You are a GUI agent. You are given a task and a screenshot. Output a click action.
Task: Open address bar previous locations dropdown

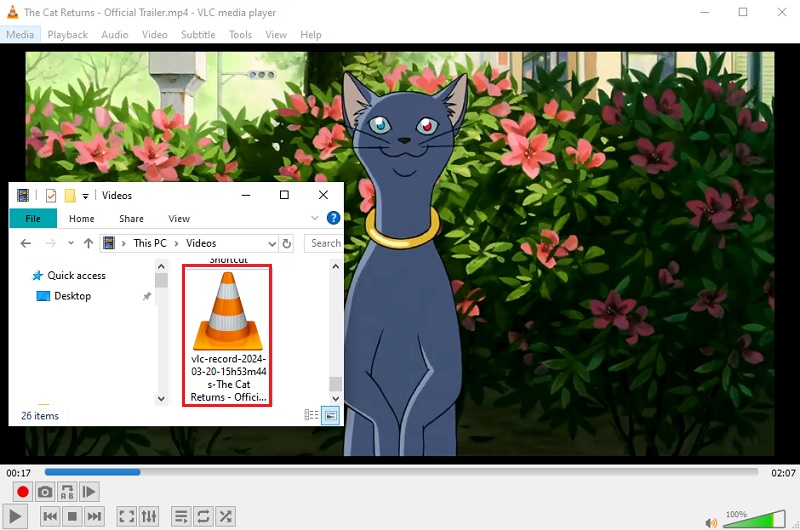[271, 243]
